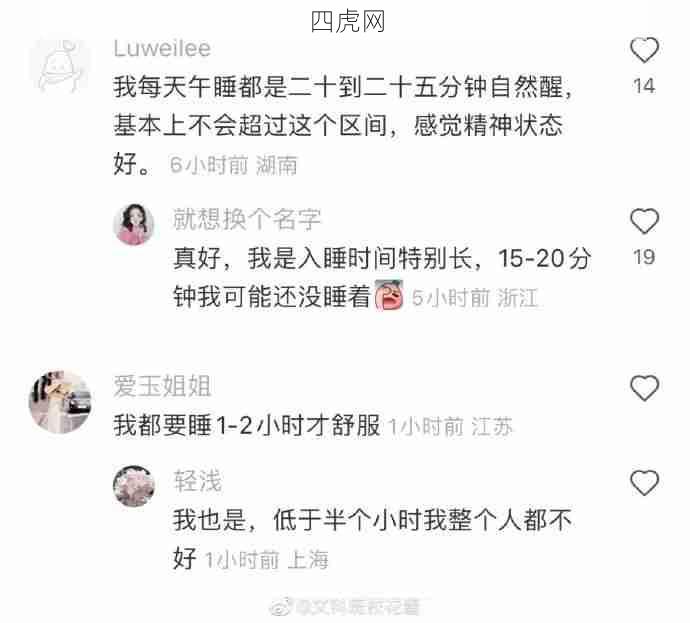The width and height of the screenshot is (690, 623).
Task: Open Luweilee's profile avatar
Action: click(x=60, y=66)
